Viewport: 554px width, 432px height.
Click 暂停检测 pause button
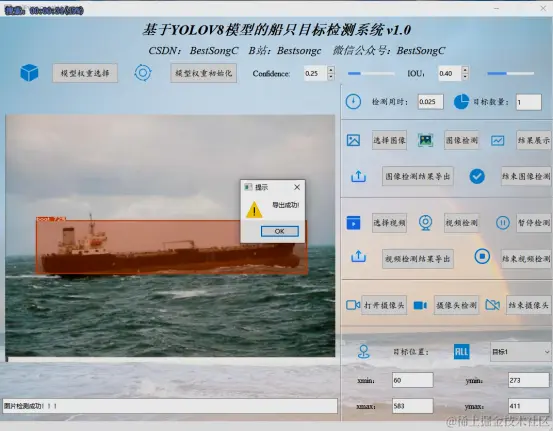tap(534, 223)
